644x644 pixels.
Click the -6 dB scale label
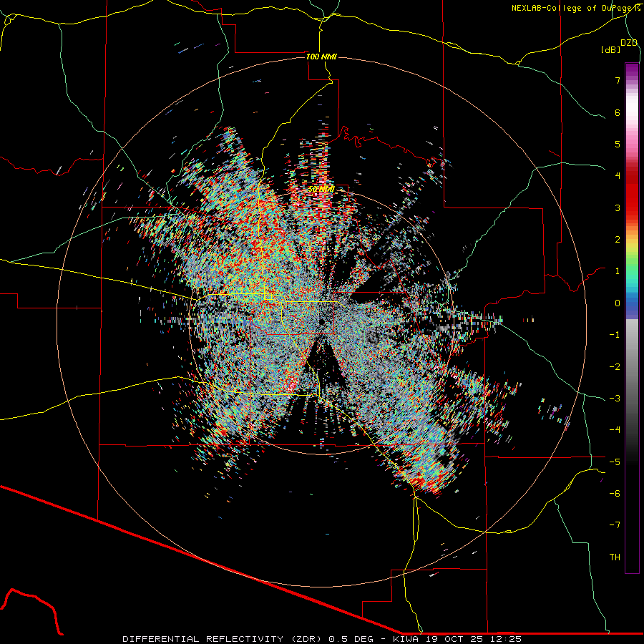[x=615, y=494]
